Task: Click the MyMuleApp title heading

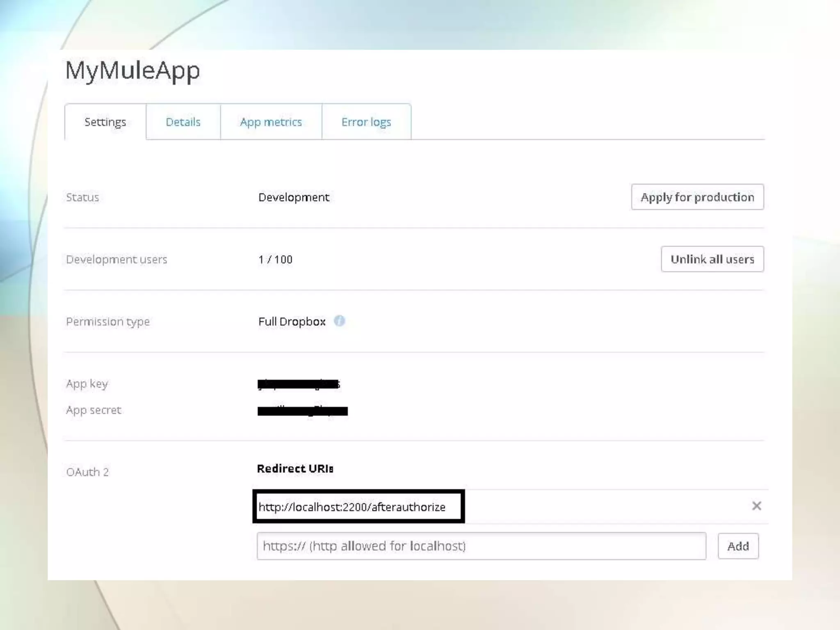Action: tap(132, 71)
